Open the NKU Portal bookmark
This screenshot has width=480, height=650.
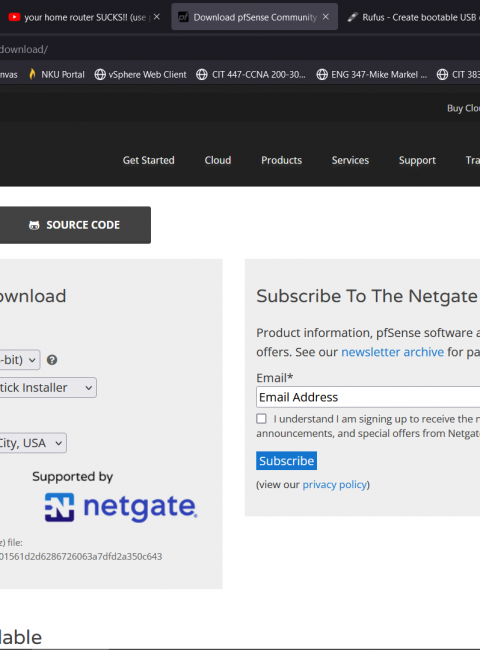click(57, 75)
